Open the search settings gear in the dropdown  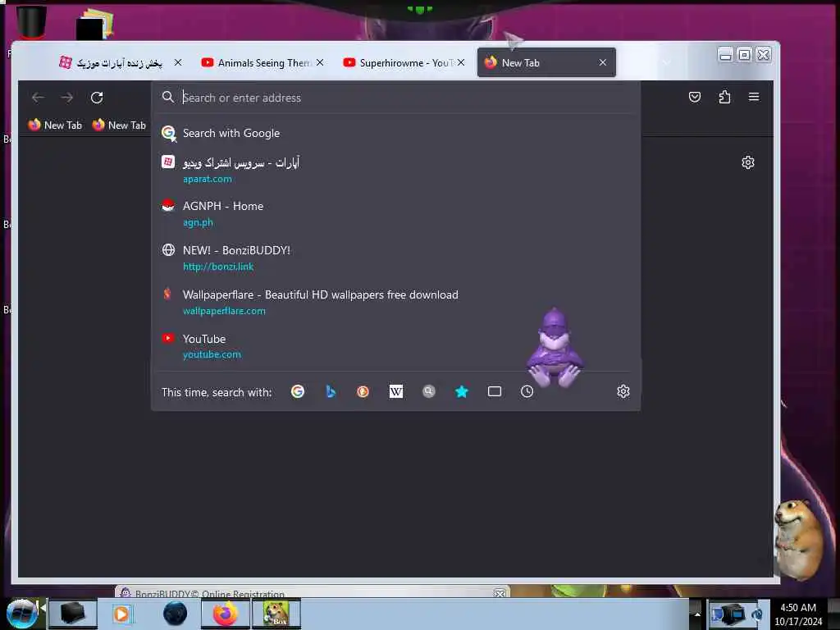coord(623,391)
